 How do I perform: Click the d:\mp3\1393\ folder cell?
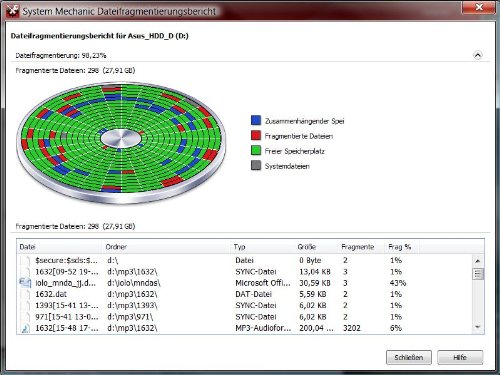[x=132, y=305]
